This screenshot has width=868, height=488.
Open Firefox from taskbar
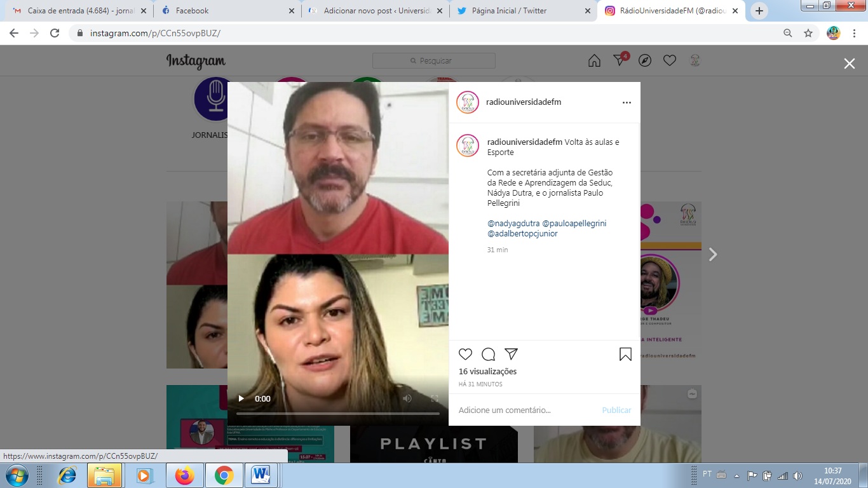tap(184, 475)
